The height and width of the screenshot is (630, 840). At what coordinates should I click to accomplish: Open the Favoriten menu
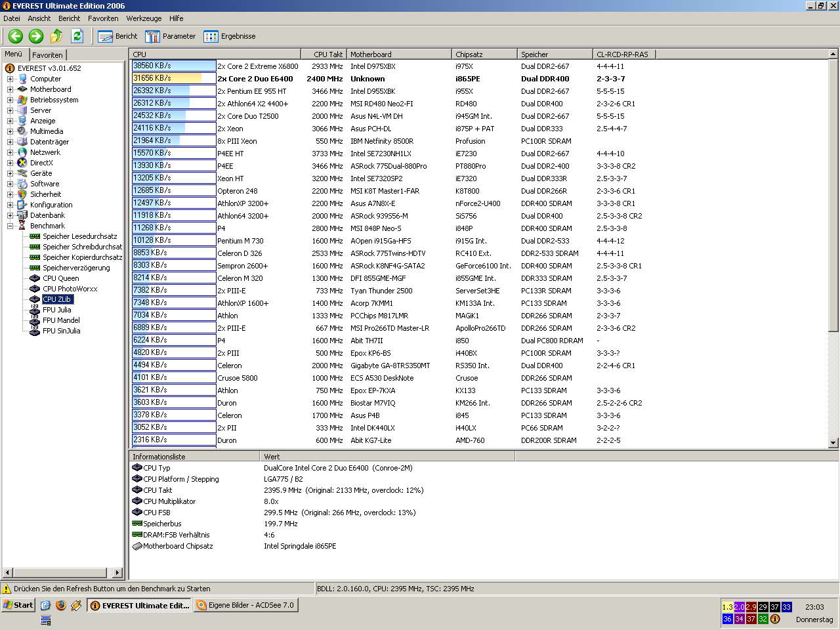(104, 18)
